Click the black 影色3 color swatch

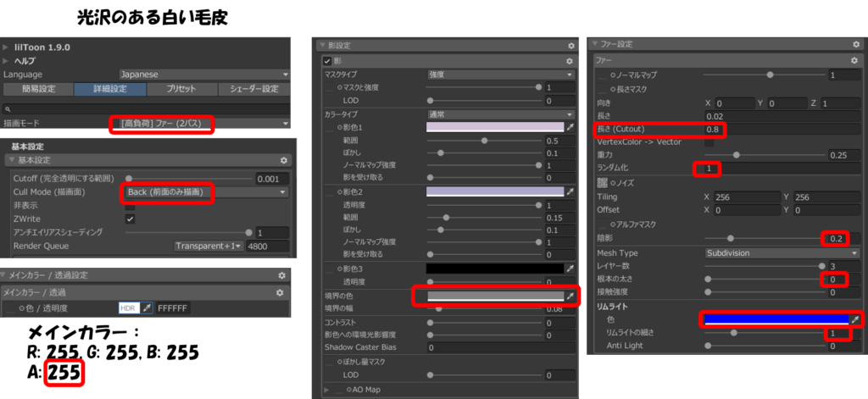[495, 269]
